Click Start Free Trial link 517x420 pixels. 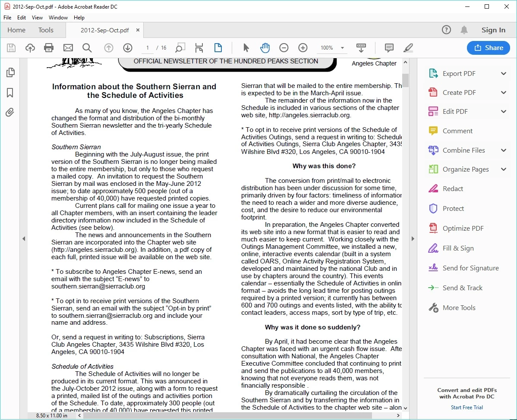click(x=467, y=407)
